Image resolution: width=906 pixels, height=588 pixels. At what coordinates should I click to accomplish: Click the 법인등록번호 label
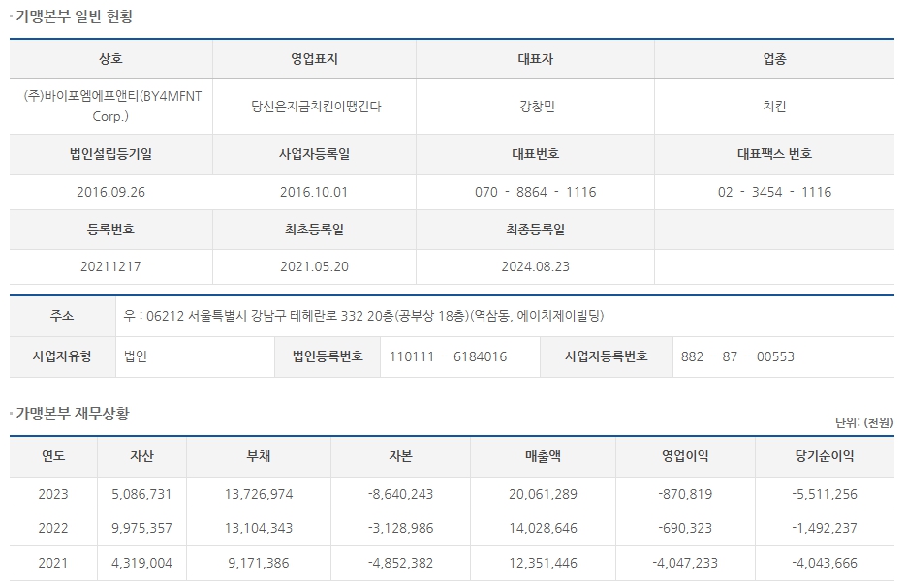click(328, 356)
